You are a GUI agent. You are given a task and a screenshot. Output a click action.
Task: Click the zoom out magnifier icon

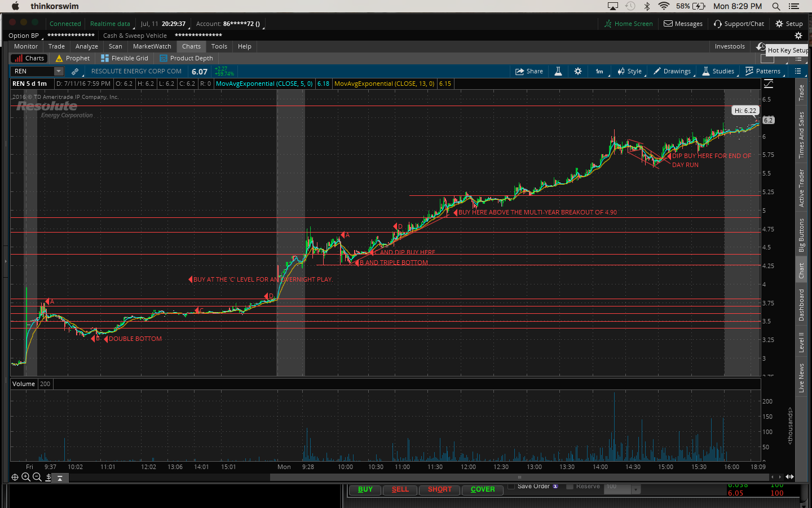(x=37, y=478)
